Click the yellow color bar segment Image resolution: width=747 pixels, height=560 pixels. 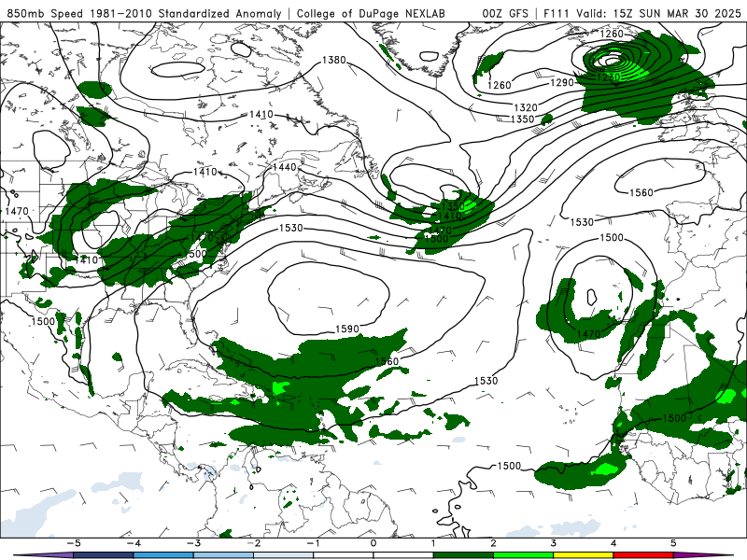(583, 555)
